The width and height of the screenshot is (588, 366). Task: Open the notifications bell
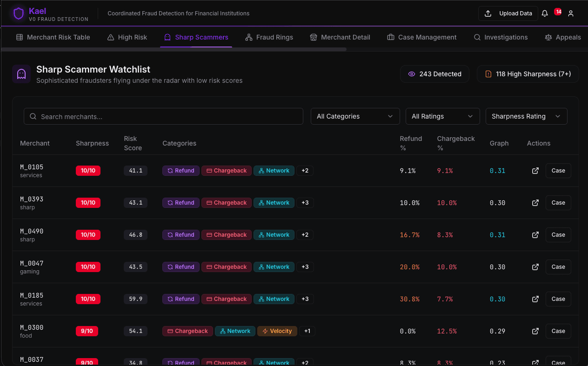click(x=544, y=13)
